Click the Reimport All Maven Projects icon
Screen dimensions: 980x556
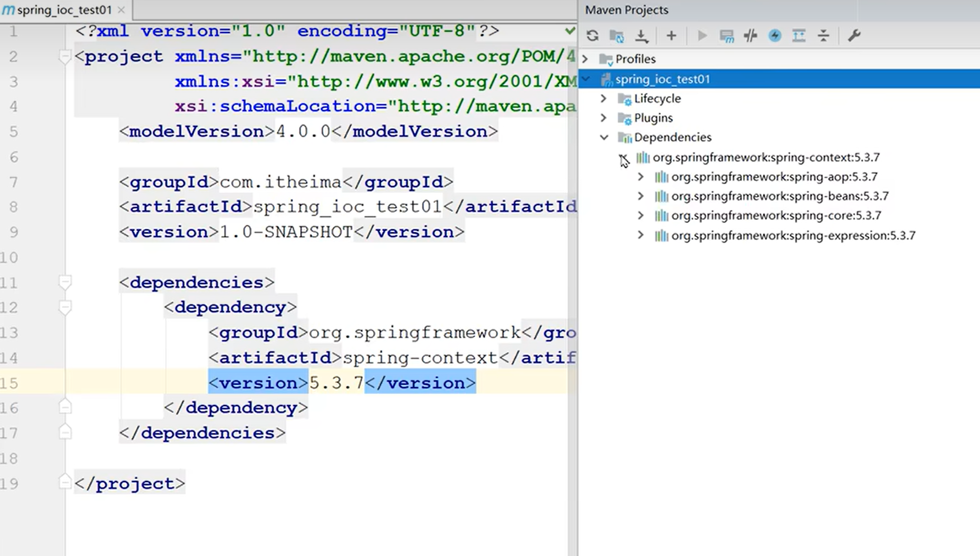point(592,36)
